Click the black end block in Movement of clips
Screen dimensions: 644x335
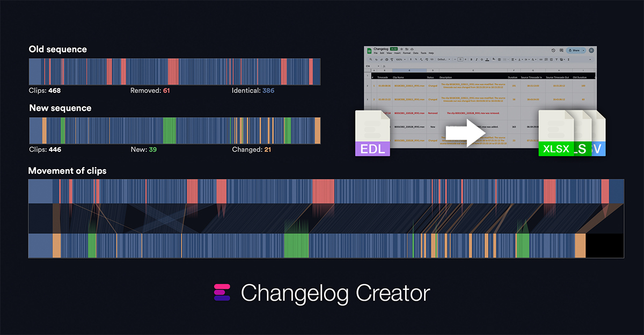pyautogui.click(x=605, y=246)
